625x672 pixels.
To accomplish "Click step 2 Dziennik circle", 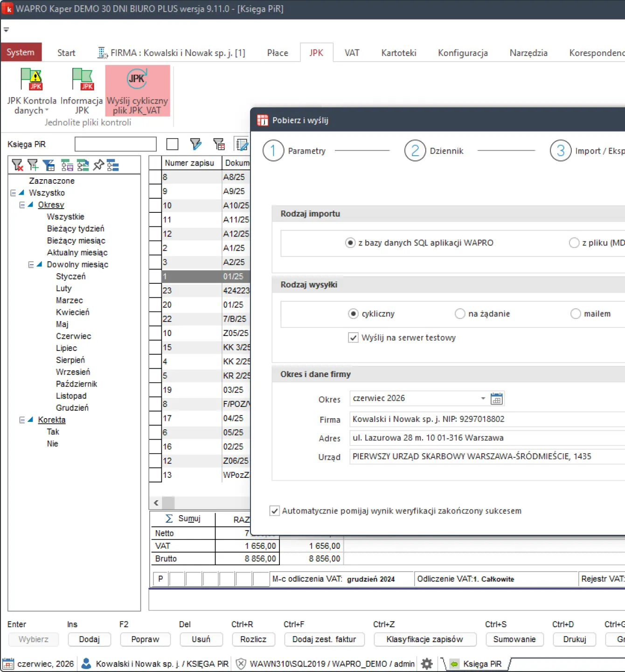I will click(415, 151).
